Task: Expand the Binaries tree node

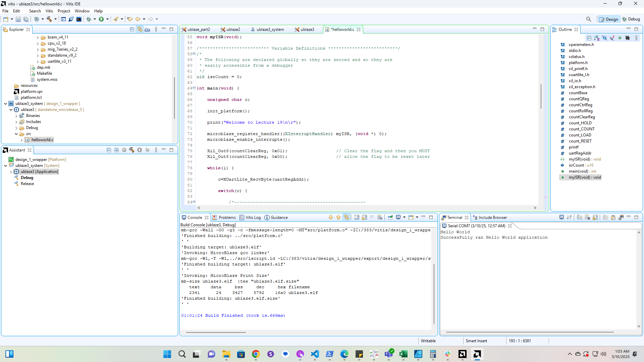Action: [16, 116]
